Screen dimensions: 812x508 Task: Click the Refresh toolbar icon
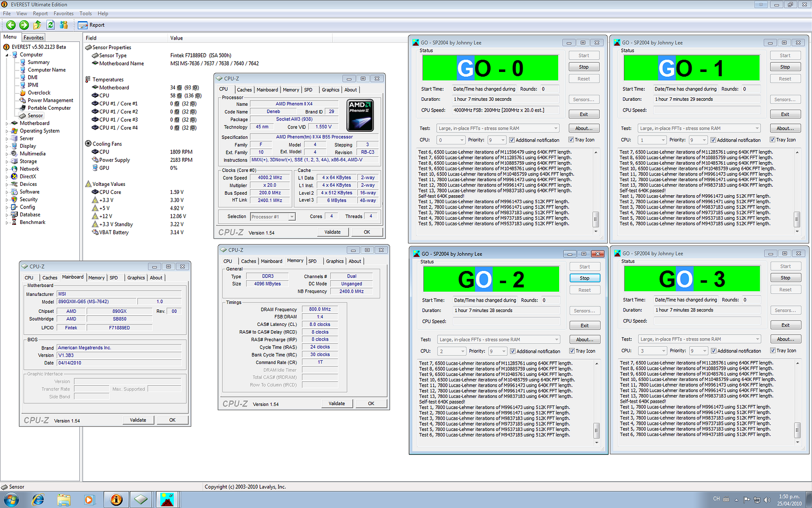pyautogui.click(x=50, y=25)
